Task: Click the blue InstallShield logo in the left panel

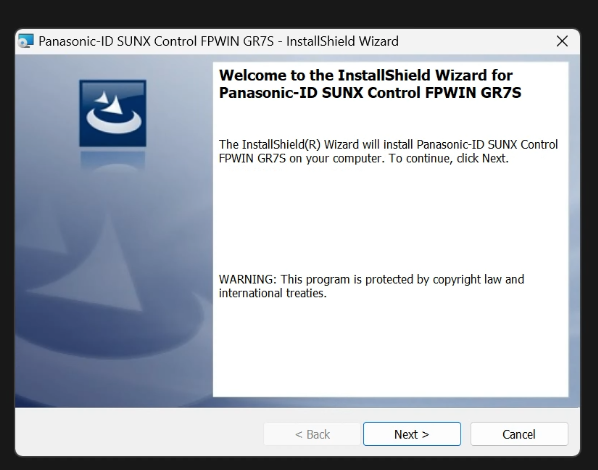Action: click(113, 113)
